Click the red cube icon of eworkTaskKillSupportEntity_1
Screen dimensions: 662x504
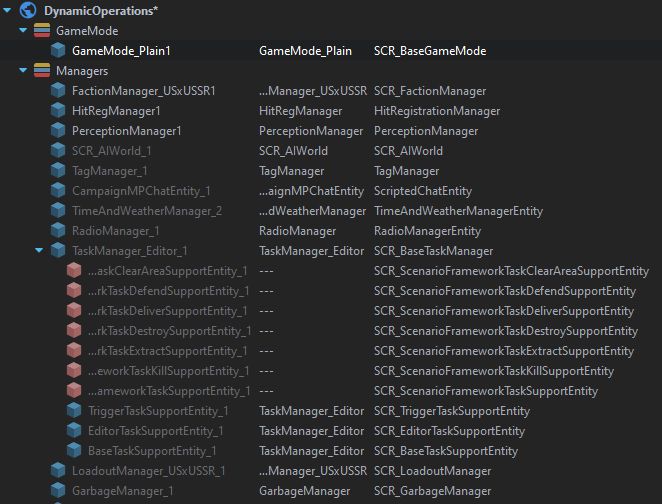click(x=74, y=371)
